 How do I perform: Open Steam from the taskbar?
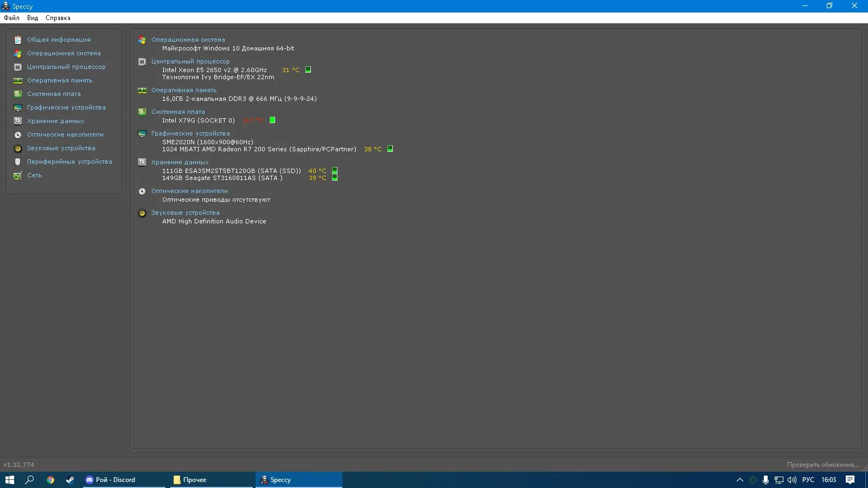point(71,480)
